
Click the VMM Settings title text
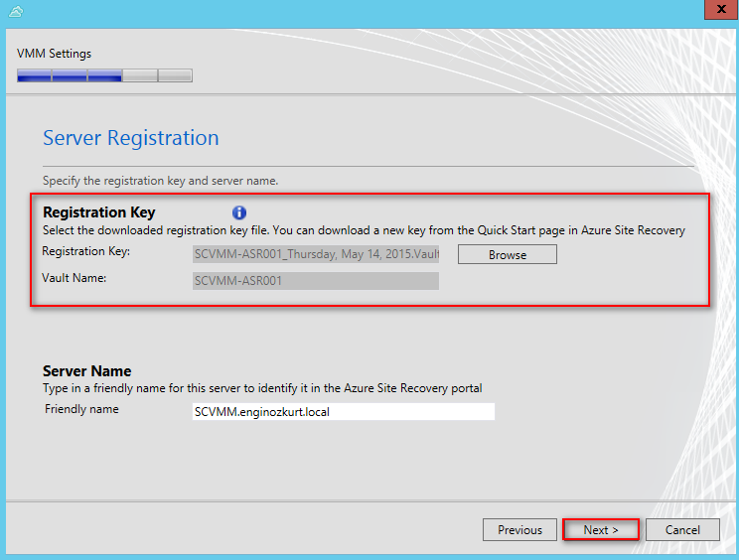(x=55, y=54)
